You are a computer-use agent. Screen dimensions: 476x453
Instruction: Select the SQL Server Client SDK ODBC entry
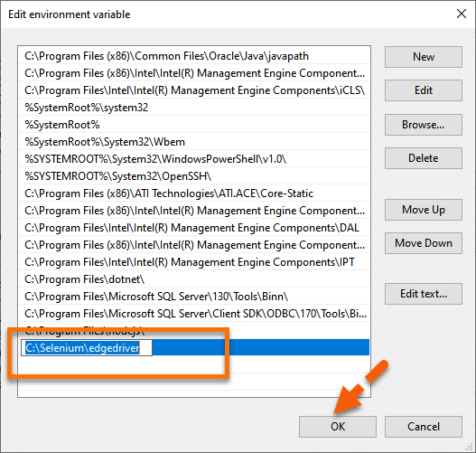click(194, 314)
